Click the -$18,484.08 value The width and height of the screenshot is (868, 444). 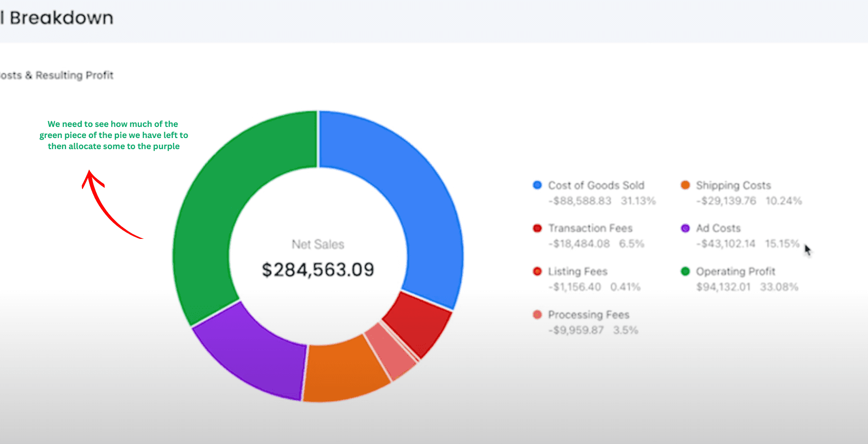(x=579, y=244)
